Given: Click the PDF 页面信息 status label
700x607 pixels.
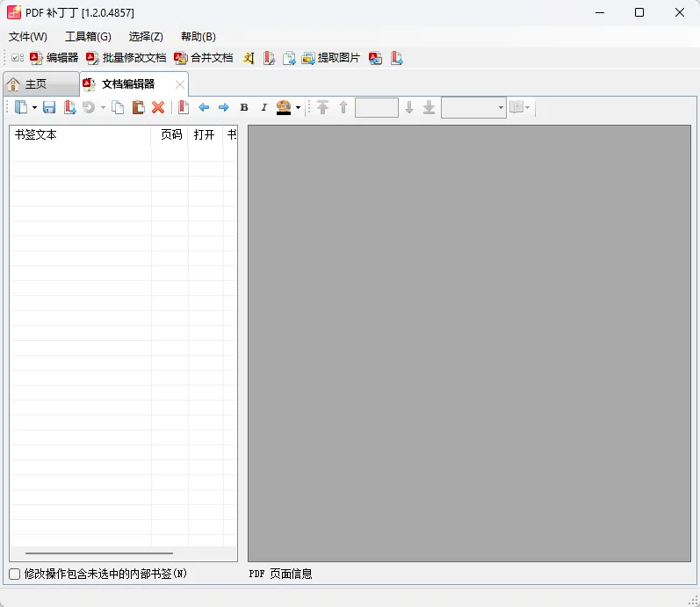Looking at the screenshot, I should (280, 574).
